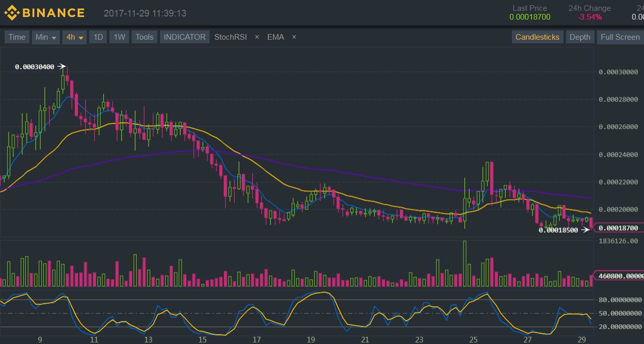
Task: Open the chart in Full Screen
Action: coord(620,37)
